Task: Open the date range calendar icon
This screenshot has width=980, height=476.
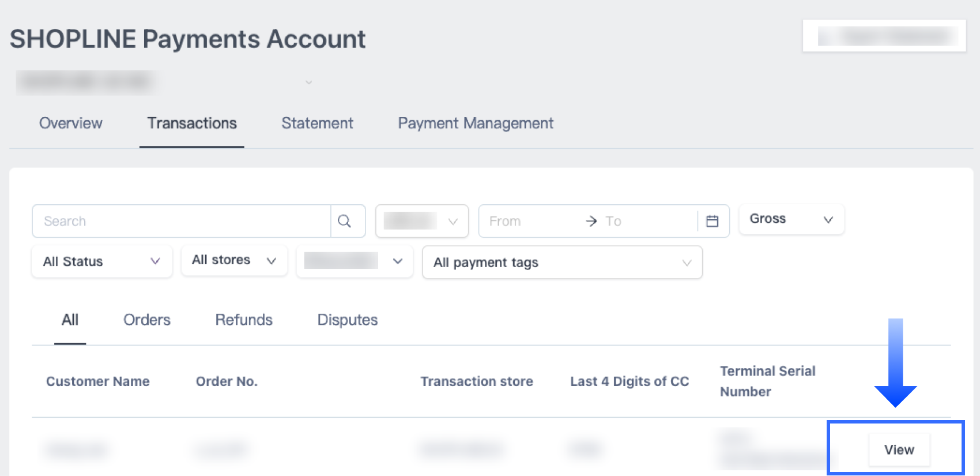Action: [713, 221]
